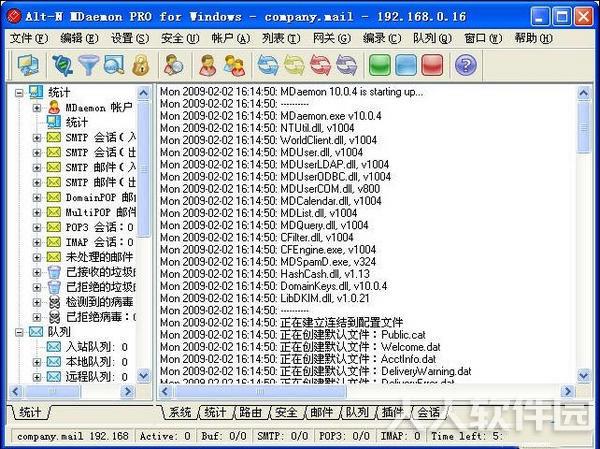Click the envelope icon beside IMAP 会话
Viewport: 600px width, 449px height.
(x=54, y=242)
